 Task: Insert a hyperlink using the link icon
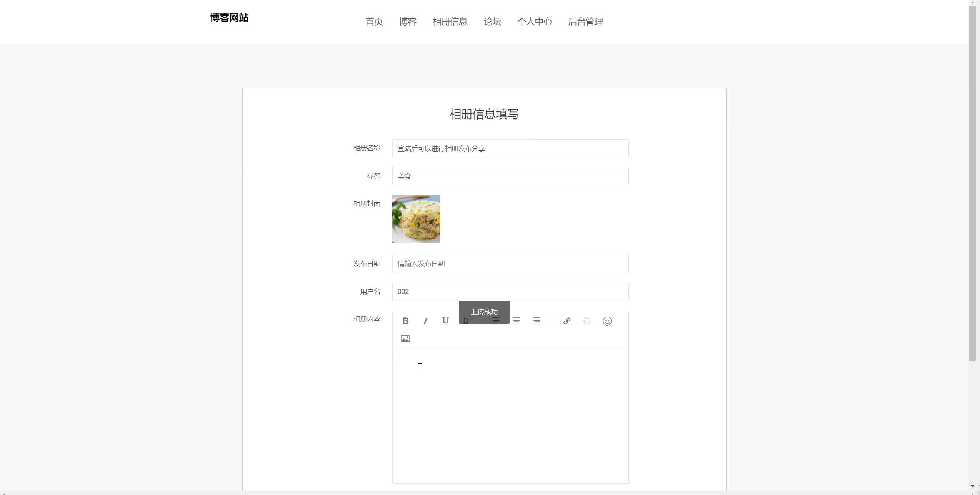(567, 321)
